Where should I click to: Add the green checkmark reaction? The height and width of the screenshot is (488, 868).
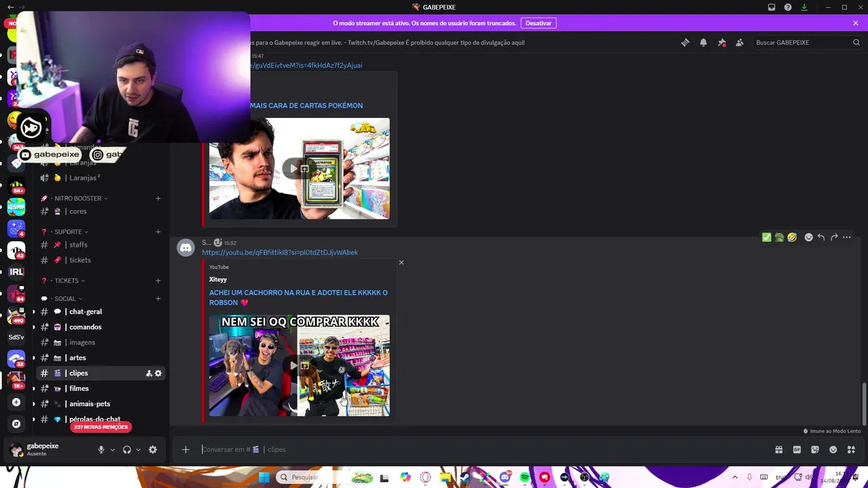766,237
